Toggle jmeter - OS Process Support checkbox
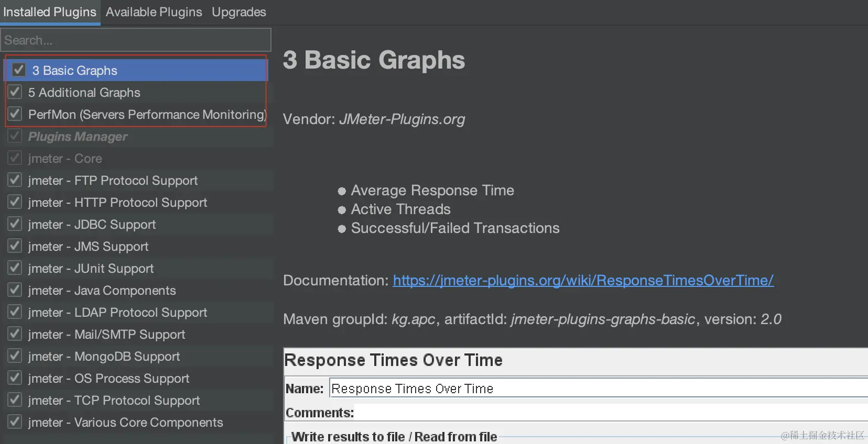 15,378
